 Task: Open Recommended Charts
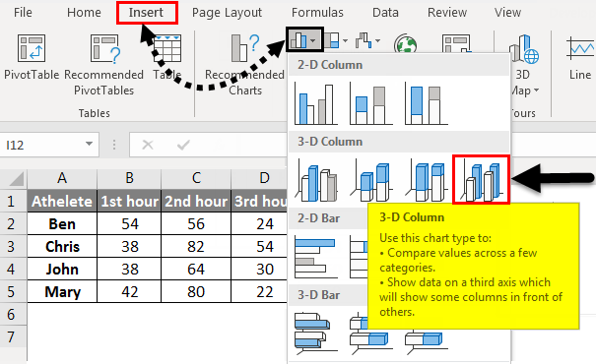tap(244, 65)
